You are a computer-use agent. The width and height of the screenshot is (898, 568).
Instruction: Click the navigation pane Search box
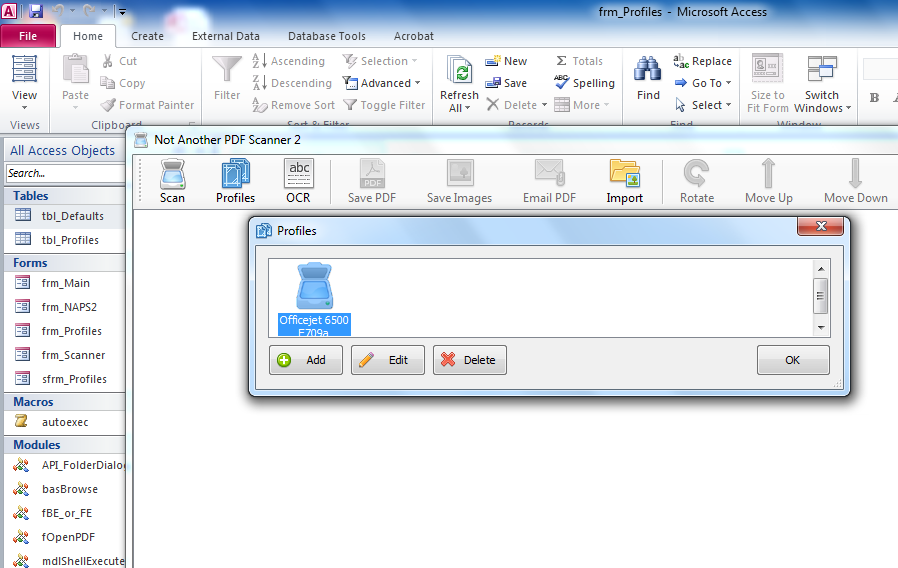point(65,173)
